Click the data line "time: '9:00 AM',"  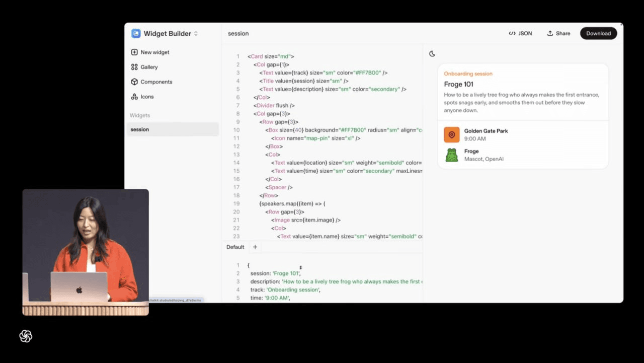pos(270,298)
